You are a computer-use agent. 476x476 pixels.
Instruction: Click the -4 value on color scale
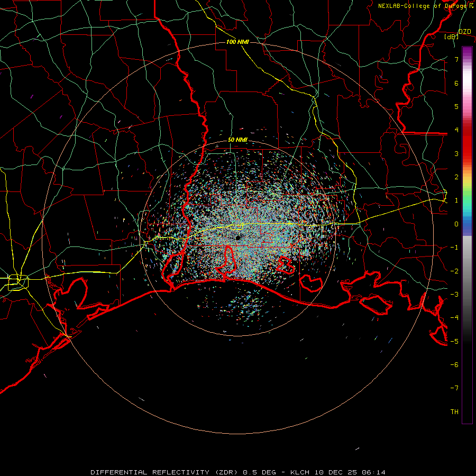tap(454, 317)
